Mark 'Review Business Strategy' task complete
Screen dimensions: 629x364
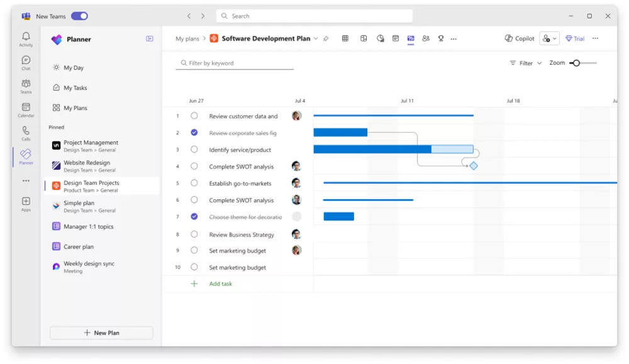tap(194, 234)
